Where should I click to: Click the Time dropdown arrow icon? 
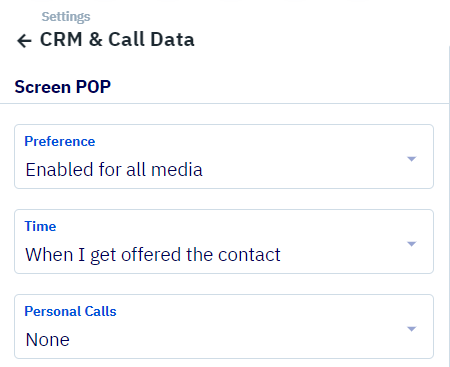tap(412, 244)
